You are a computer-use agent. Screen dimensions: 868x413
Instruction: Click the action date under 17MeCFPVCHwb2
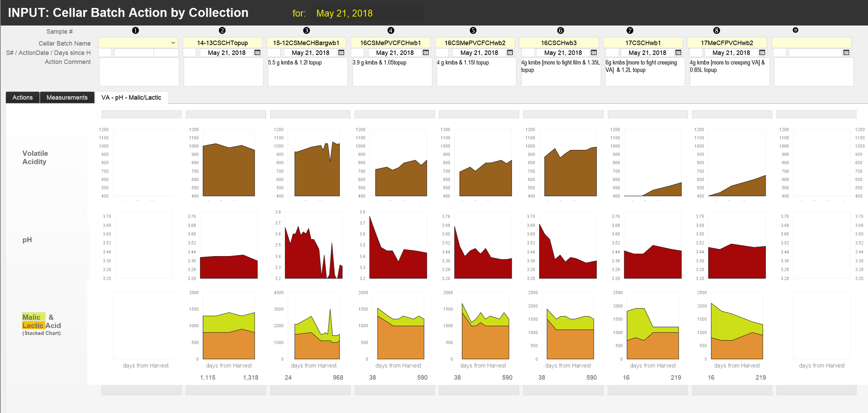731,52
